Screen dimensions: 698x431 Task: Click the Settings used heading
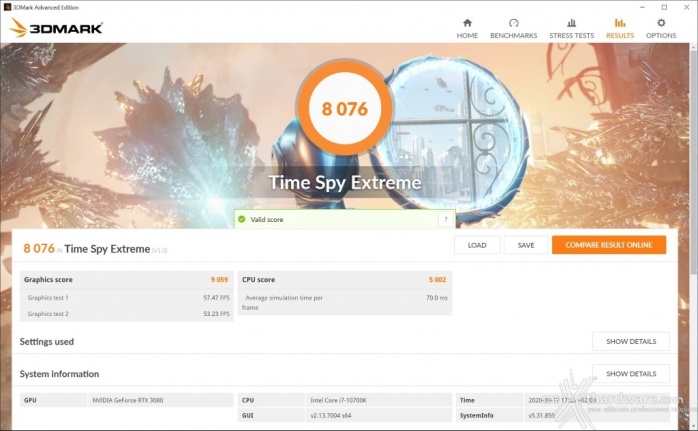click(x=47, y=342)
